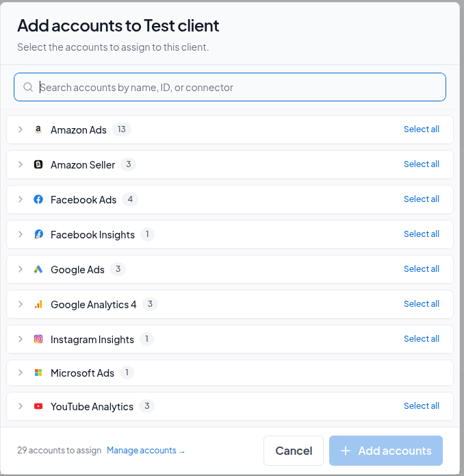The width and height of the screenshot is (464, 476).
Task: Expand the Facebook Ads group chevron
Action: (x=21, y=199)
